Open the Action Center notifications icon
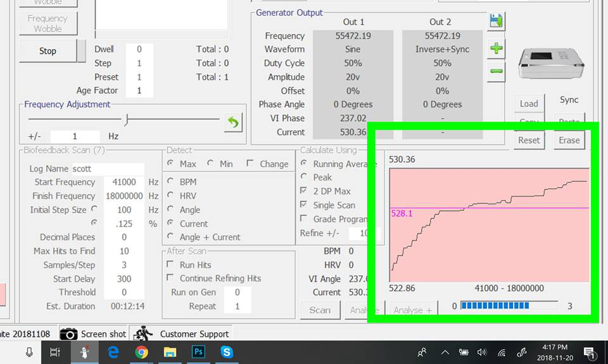The height and width of the screenshot is (364, 608). pyautogui.click(x=590, y=353)
